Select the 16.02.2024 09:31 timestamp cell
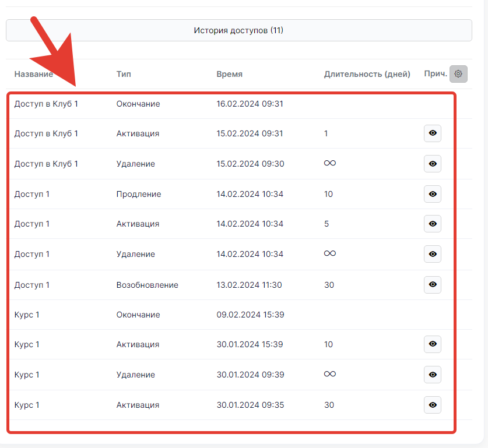Screen dimensions: 488x448 click(250, 104)
